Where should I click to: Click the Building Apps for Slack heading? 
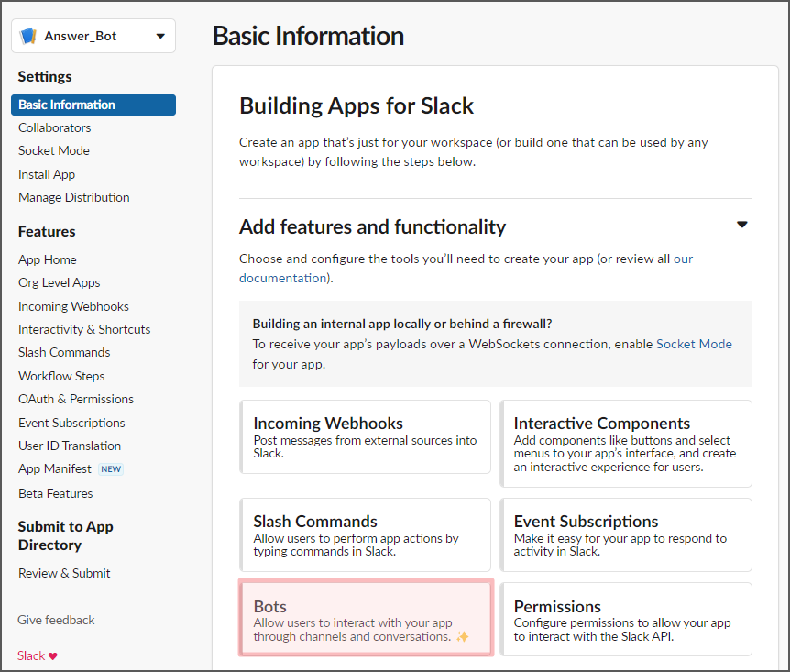[357, 106]
